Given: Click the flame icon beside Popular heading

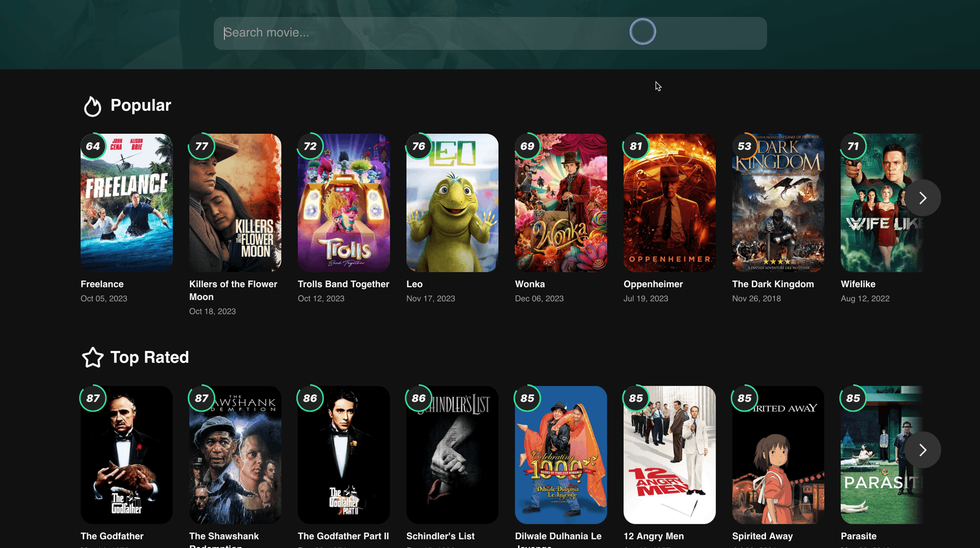Looking at the screenshot, I should point(92,106).
